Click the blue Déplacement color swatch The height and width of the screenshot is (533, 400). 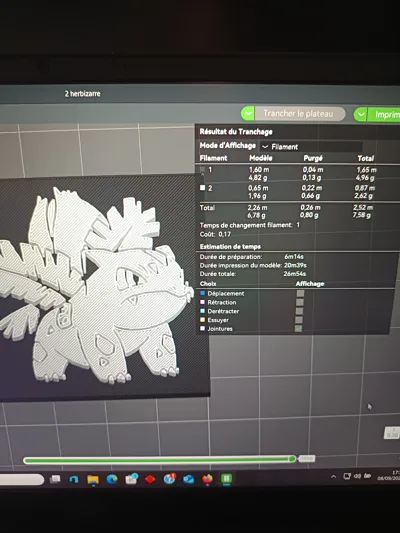(203, 293)
